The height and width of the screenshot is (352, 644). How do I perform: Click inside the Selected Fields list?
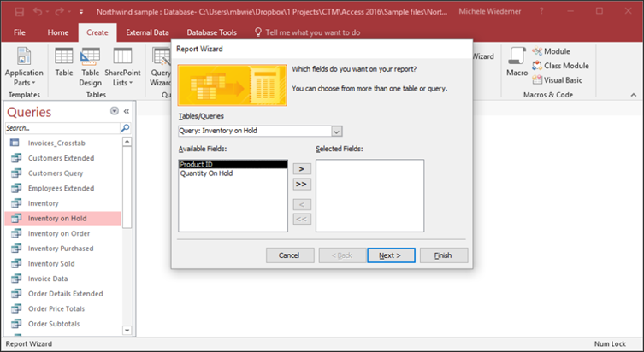[x=369, y=196]
